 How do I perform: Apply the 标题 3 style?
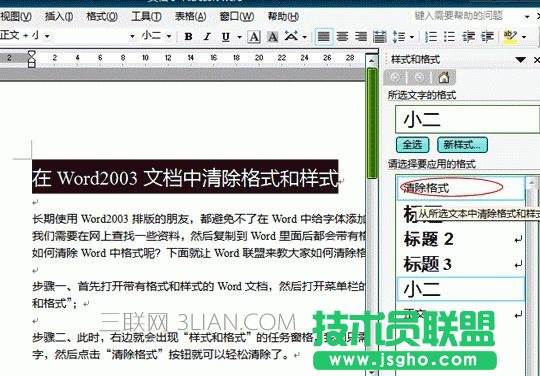[461, 264]
